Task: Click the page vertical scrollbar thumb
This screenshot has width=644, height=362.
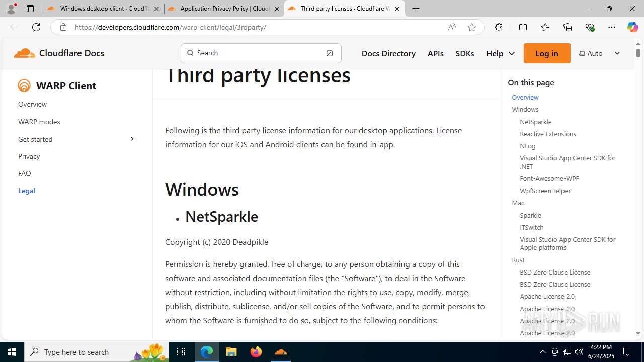Action: (x=638, y=52)
